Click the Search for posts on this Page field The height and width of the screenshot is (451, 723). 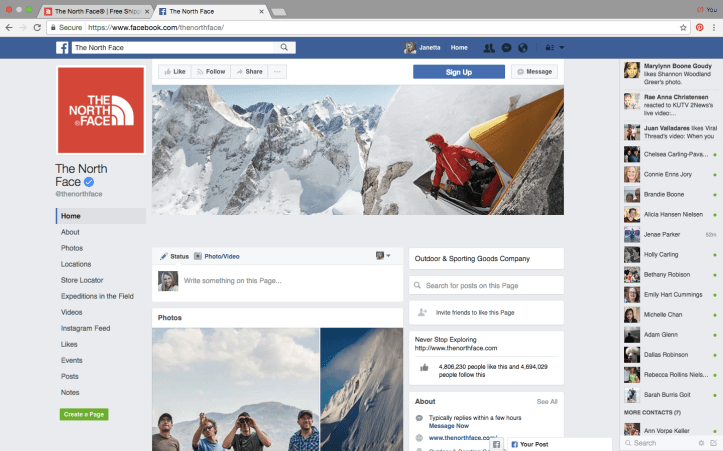[486, 286]
